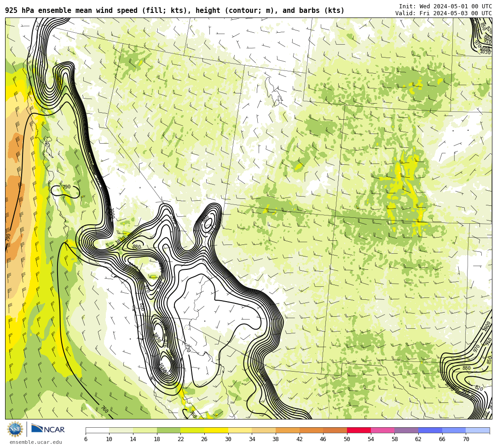The height and width of the screenshot is (448, 497).
Task: Click the colorbar tick label '46'
Action: 324,439
